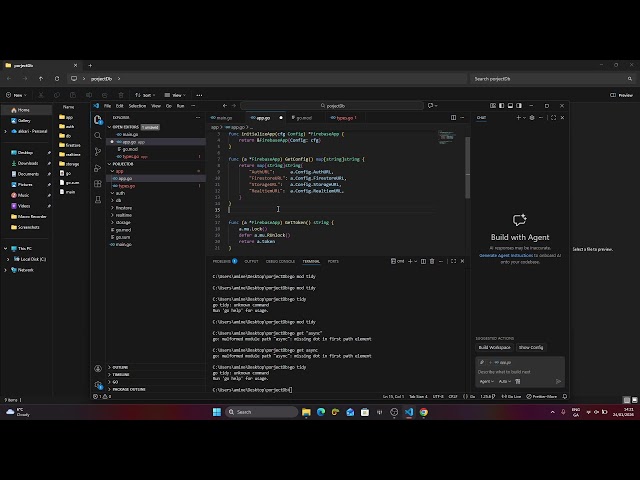Open the Accounts icon in activity bar
The height and width of the screenshot is (480, 640).
point(98,369)
